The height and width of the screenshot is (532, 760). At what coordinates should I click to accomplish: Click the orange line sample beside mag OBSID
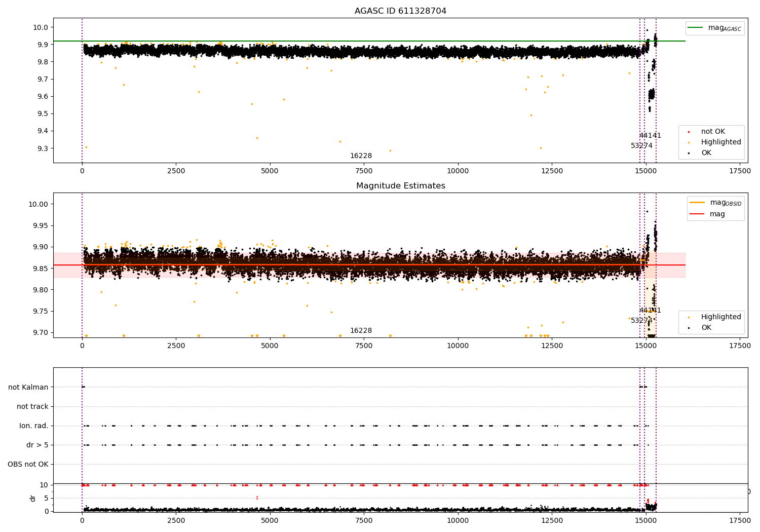pyautogui.click(x=697, y=203)
